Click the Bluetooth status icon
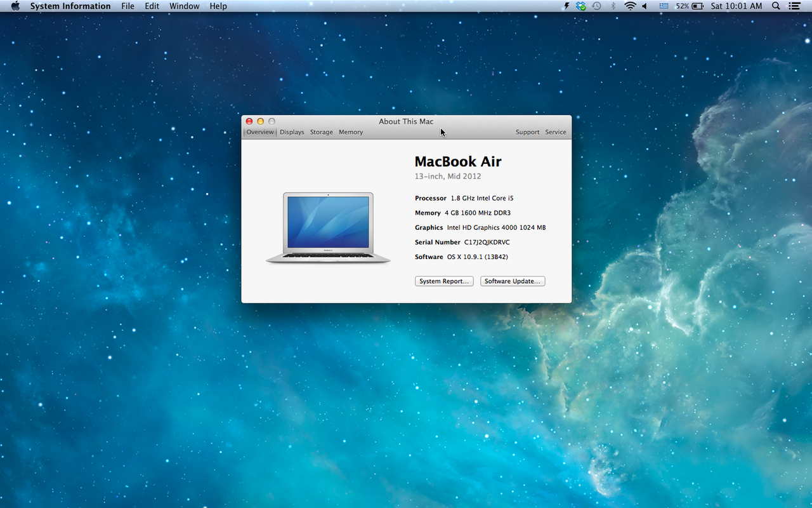812x508 pixels. tap(613, 6)
